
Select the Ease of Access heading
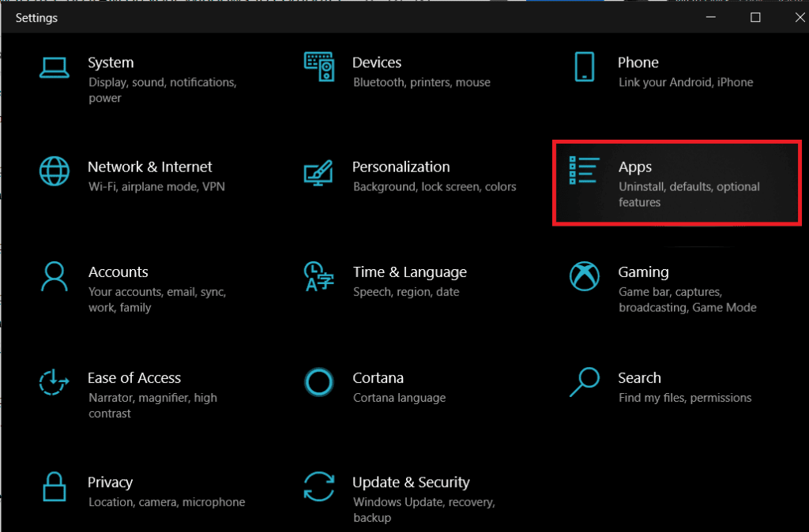[x=134, y=378]
